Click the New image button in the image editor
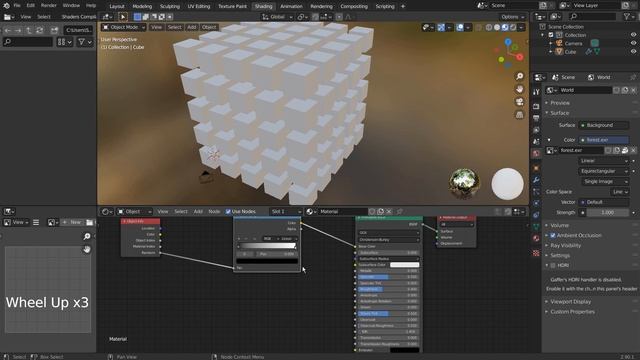The image size is (640, 360). (72, 222)
